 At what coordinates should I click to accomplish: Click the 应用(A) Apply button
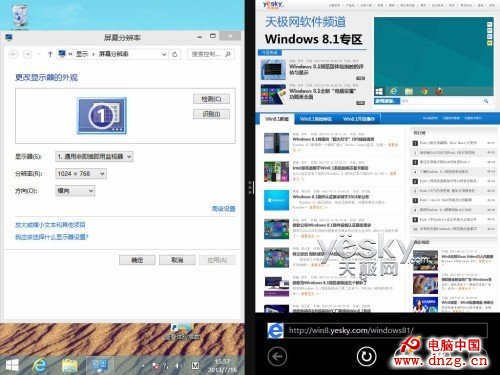point(217,260)
